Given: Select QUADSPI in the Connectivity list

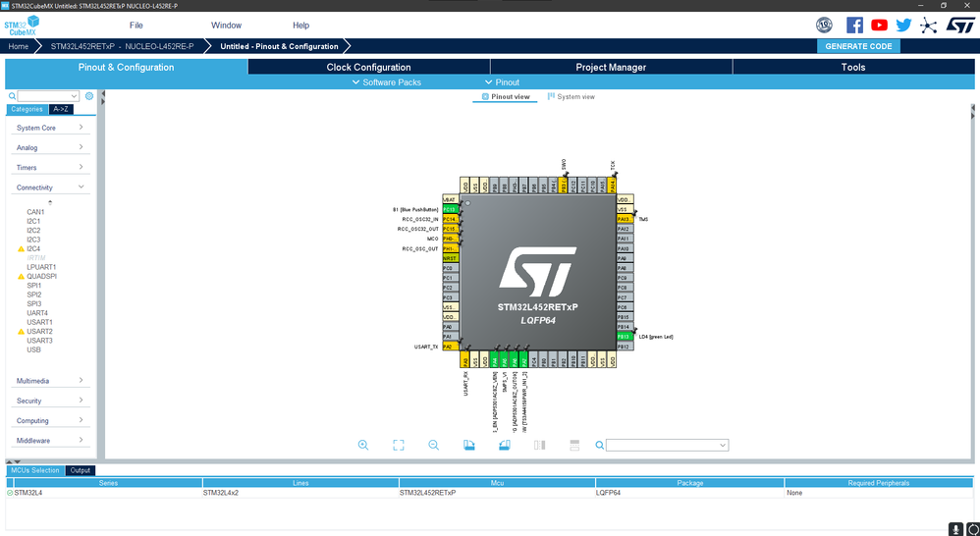Looking at the screenshot, I should (x=41, y=276).
